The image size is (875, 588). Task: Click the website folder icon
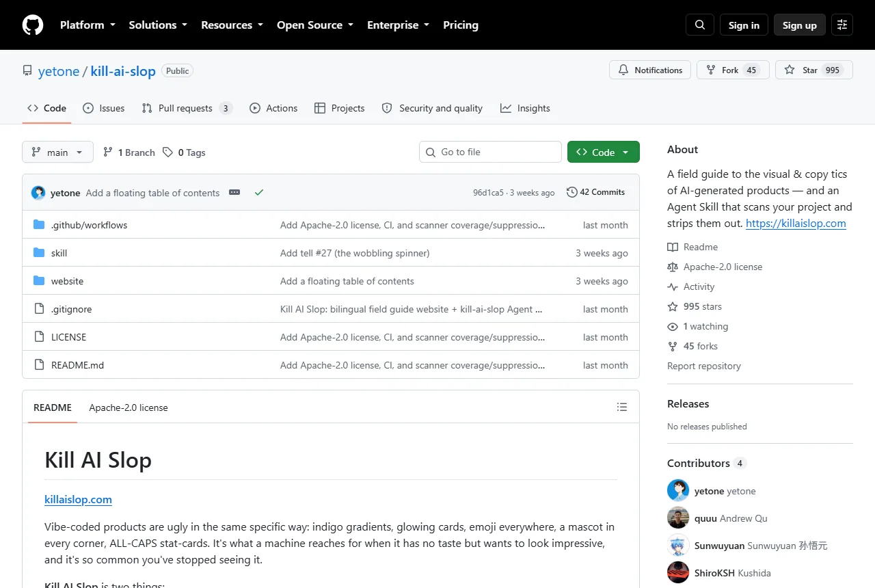pyautogui.click(x=39, y=281)
